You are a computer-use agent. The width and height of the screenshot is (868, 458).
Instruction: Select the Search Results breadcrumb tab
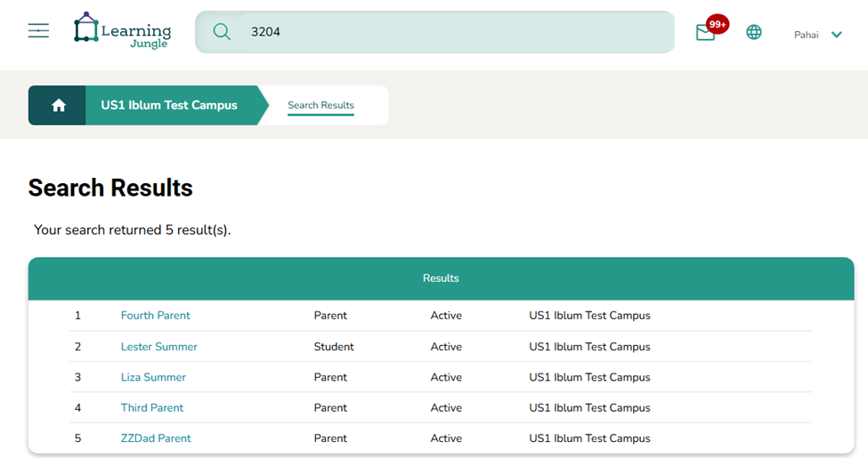click(320, 106)
